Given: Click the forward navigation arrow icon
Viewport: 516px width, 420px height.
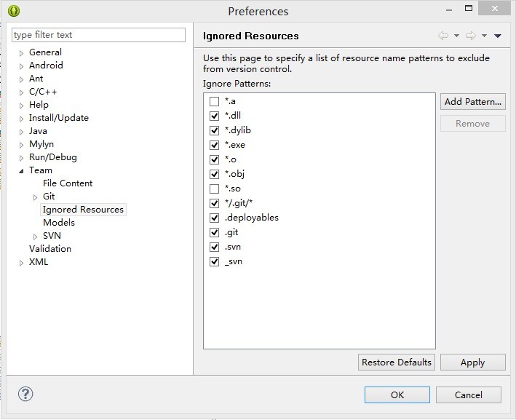Looking at the screenshot, I should pos(471,36).
